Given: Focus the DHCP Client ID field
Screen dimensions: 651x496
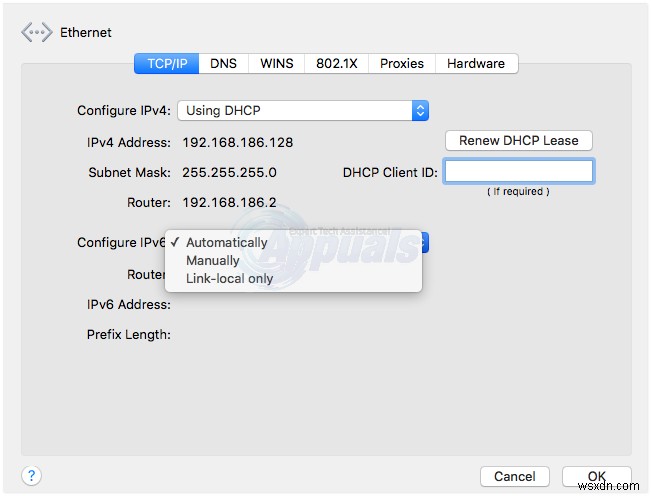Looking at the screenshot, I should coord(519,171).
